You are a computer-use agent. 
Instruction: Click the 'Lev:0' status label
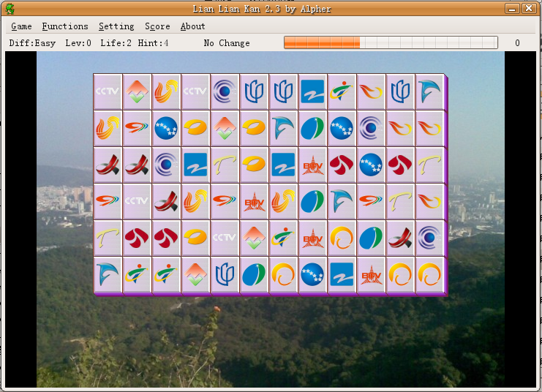[x=78, y=43]
